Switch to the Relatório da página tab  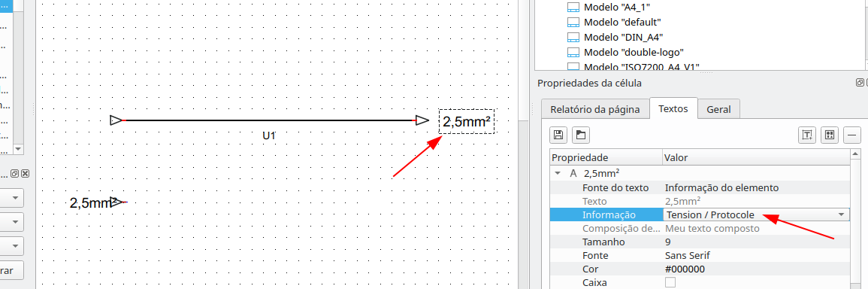click(595, 109)
